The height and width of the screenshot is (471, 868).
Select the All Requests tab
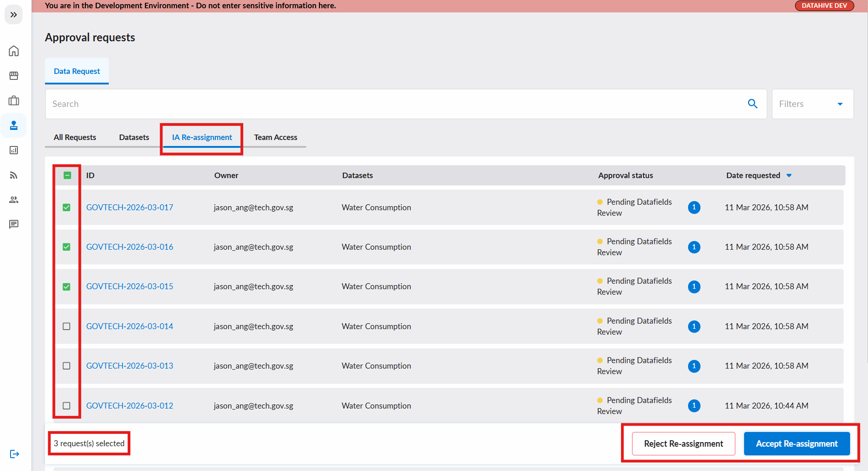[x=75, y=137]
